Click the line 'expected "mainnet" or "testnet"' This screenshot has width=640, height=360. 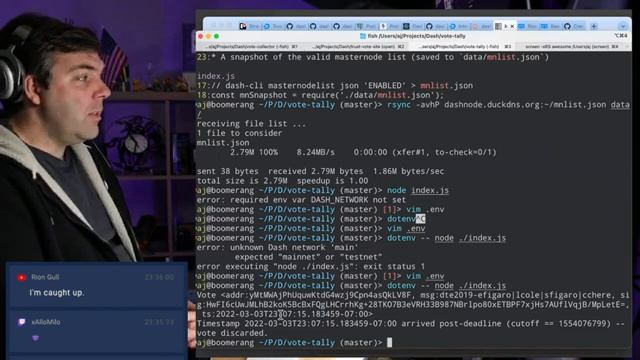pos(308,257)
